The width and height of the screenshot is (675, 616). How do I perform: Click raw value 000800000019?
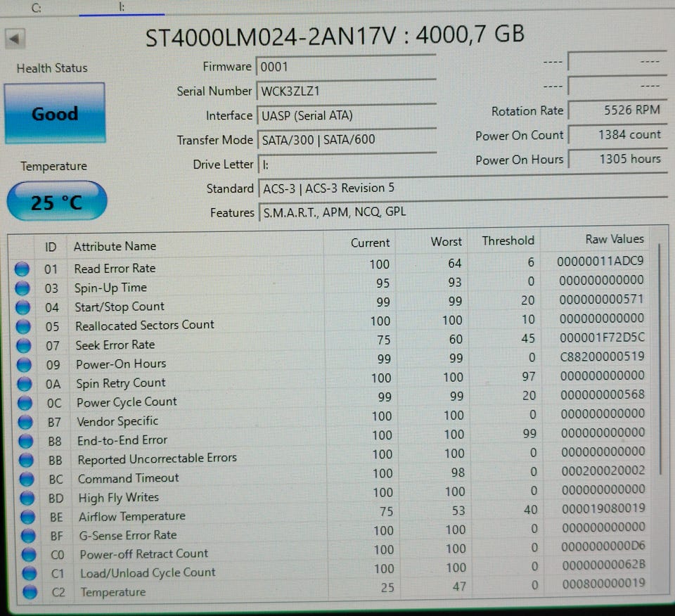603,583
